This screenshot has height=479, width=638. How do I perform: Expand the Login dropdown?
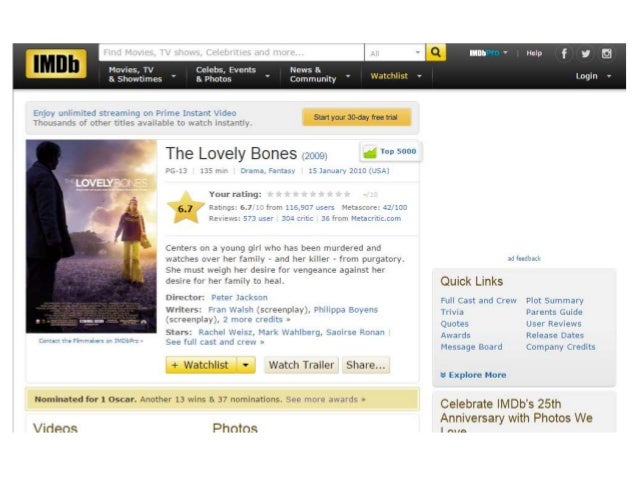click(593, 76)
